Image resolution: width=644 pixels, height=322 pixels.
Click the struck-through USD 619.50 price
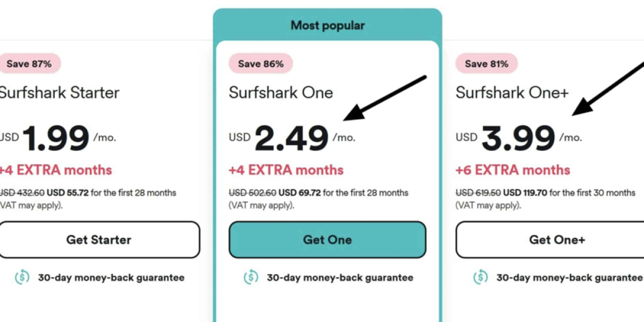[477, 193]
